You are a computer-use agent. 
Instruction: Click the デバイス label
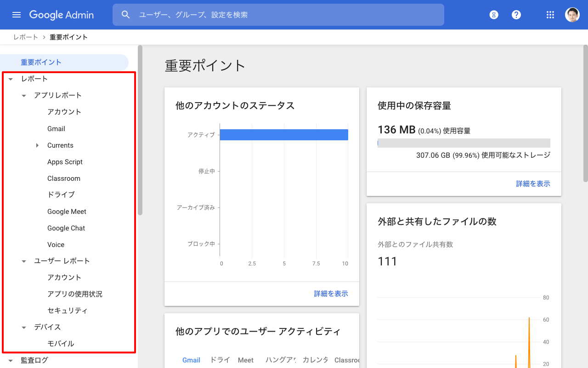(x=47, y=327)
